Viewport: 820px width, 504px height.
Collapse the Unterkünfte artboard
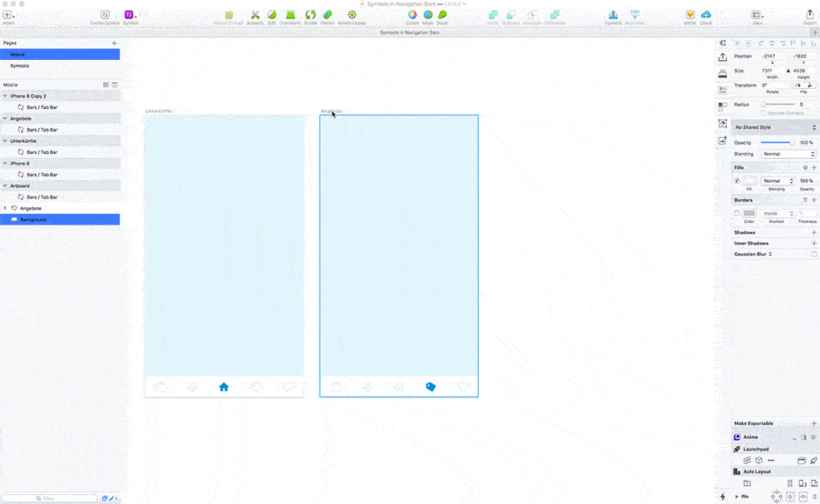tap(5, 141)
